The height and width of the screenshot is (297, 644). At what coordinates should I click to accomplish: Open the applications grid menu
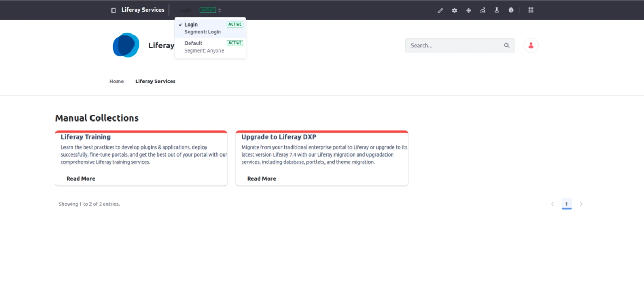531,10
